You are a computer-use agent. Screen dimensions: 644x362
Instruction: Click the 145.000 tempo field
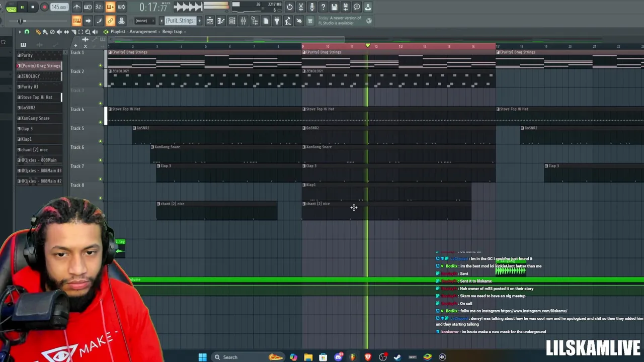click(x=59, y=7)
